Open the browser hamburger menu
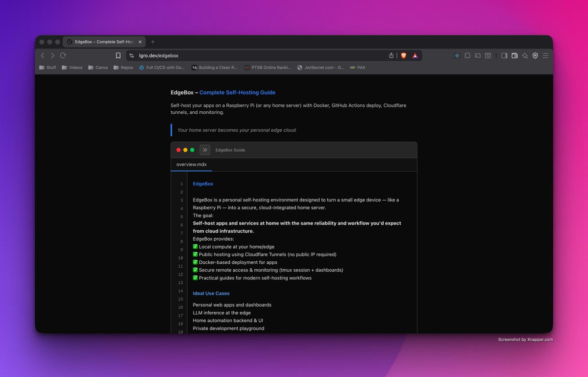The height and width of the screenshot is (377, 588). click(545, 56)
